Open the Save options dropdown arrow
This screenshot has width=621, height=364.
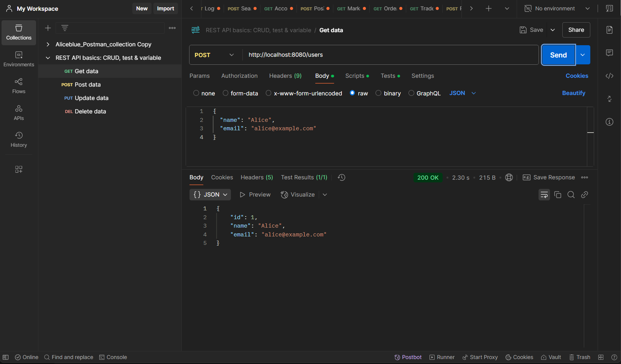(553, 30)
